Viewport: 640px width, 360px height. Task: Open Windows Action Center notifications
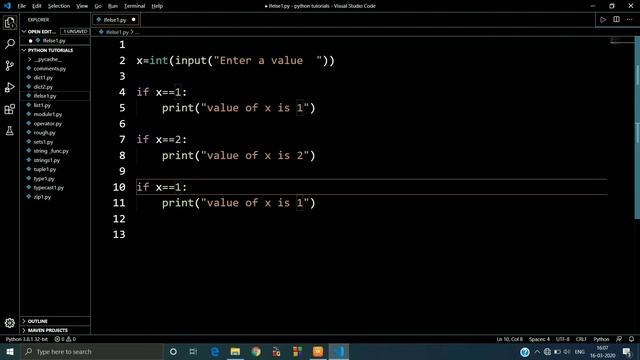627,351
